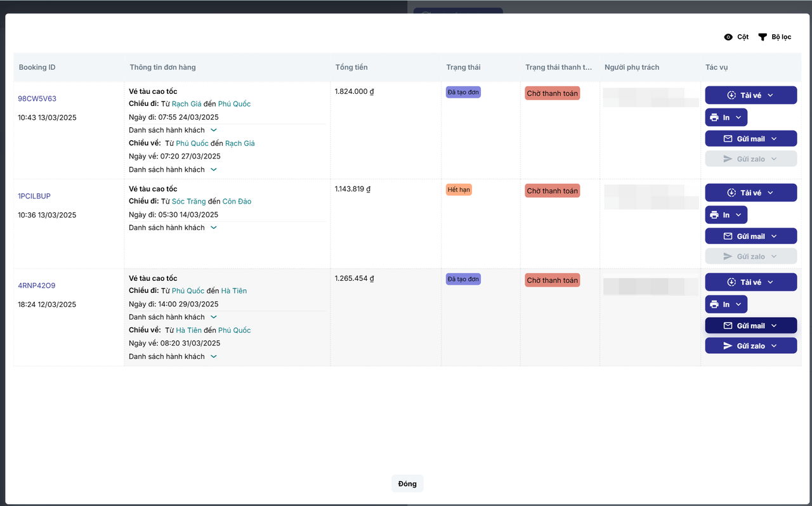
Task: Click Tải vé for booking 4RNP42O9
Action: tap(751, 282)
